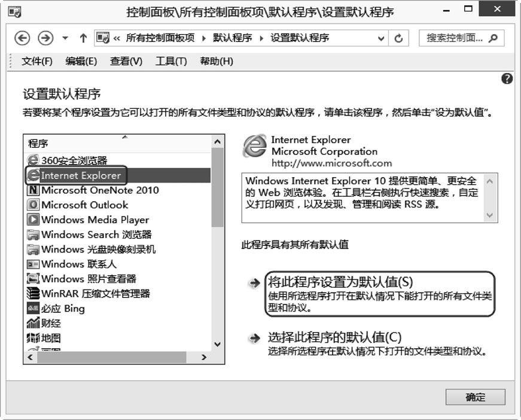Refresh the control panel page

(398, 38)
